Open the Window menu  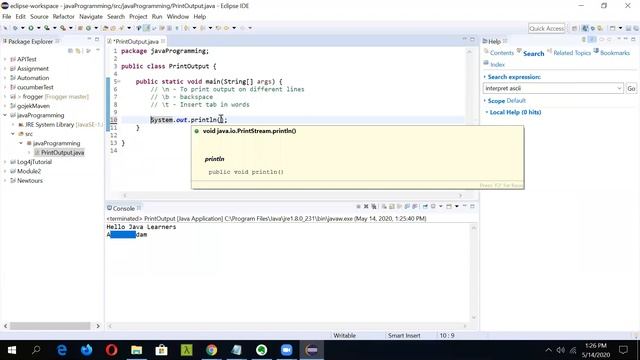coord(178,17)
